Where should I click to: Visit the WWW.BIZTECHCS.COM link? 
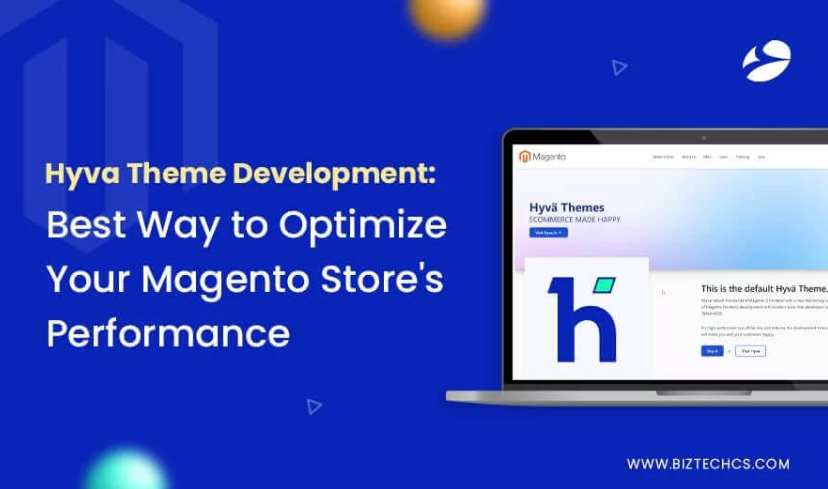(x=708, y=464)
